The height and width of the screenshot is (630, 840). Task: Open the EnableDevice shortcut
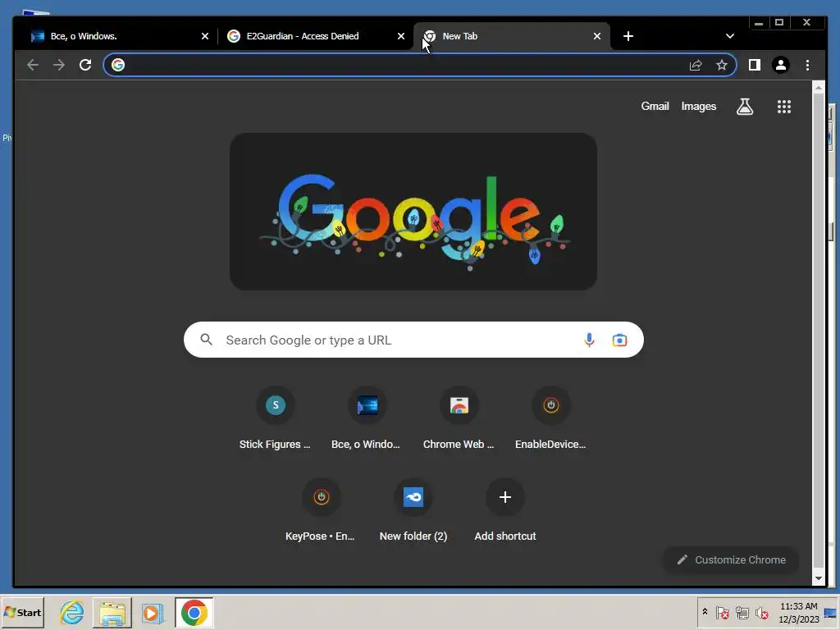[x=550, y=419]
